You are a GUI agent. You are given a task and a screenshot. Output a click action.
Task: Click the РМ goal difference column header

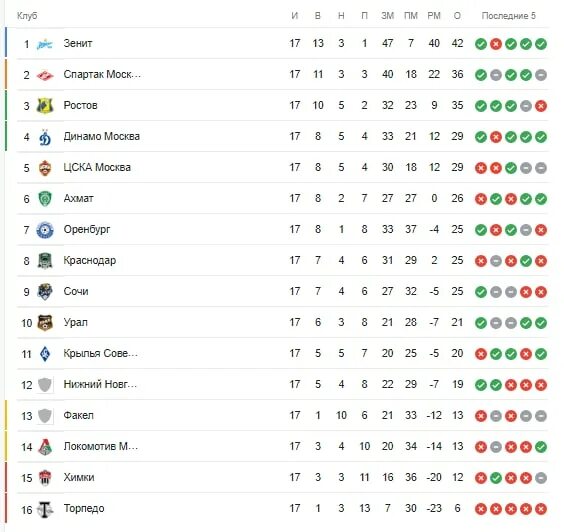[x=434, y=16]
